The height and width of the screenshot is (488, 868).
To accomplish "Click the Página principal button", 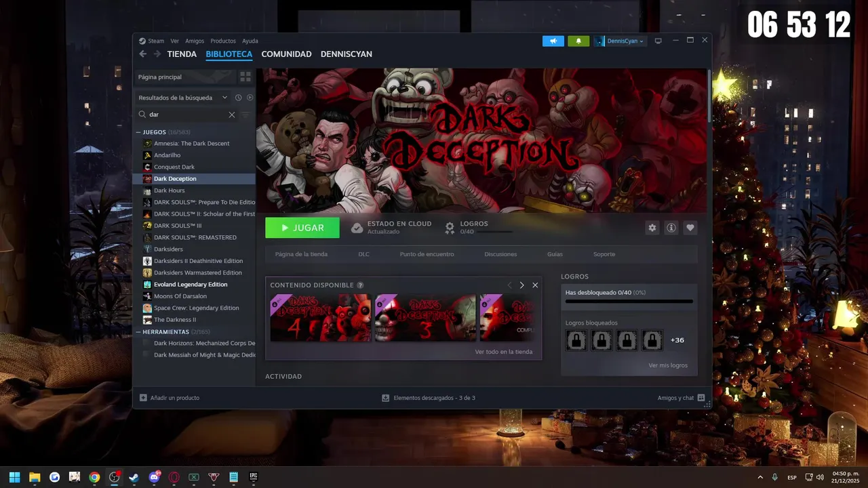I will [184, 77].
